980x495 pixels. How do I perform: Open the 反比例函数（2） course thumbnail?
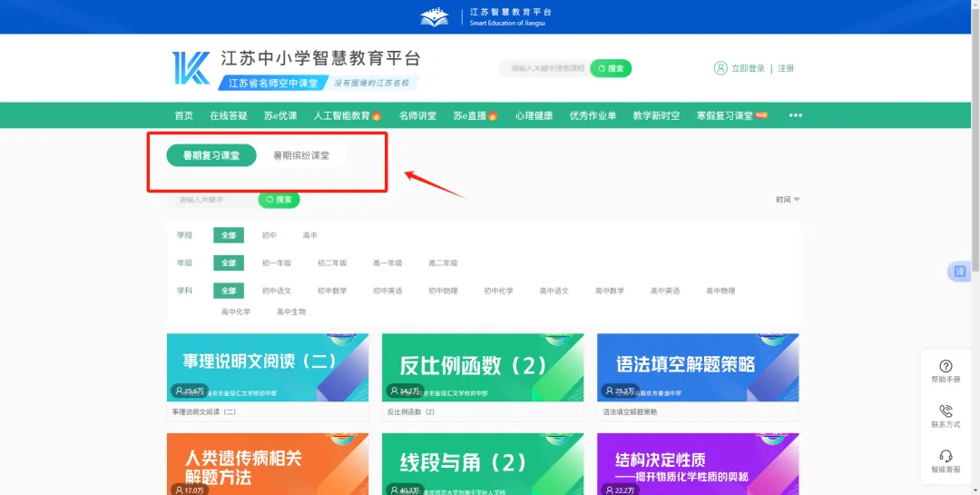click(482, 367)
